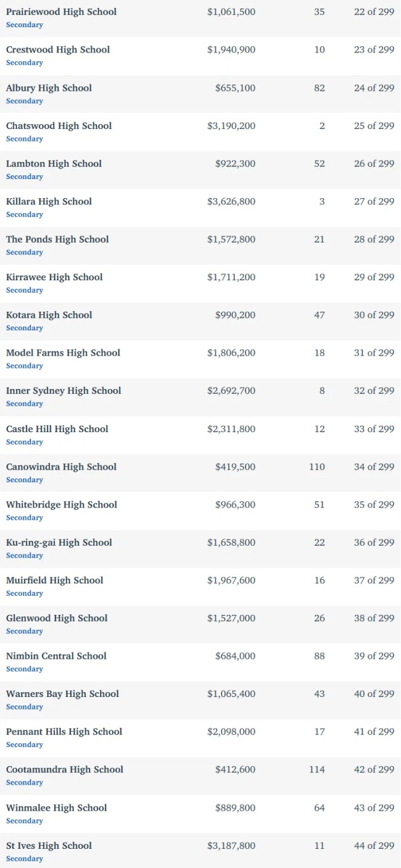Click the Inner Sydney High School entry
This screenshot has width=401, height=868.
(64, 390)
